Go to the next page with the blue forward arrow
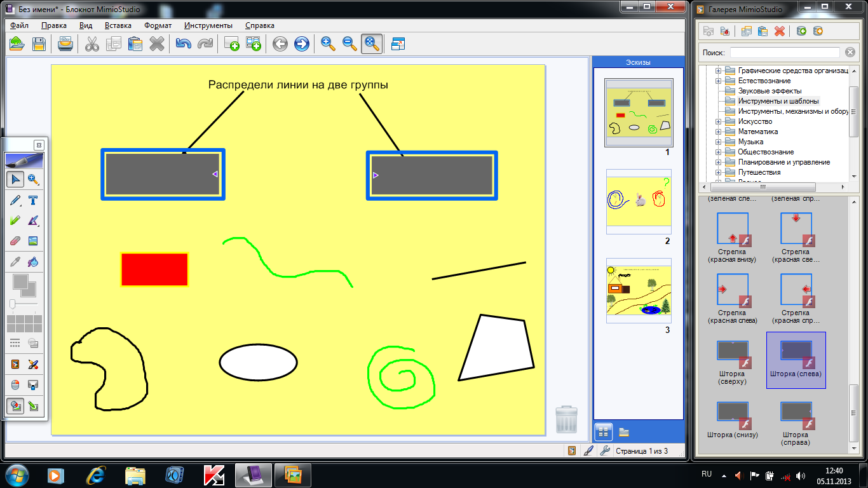Screen dimensions: 868x488 tap(302, 44)
